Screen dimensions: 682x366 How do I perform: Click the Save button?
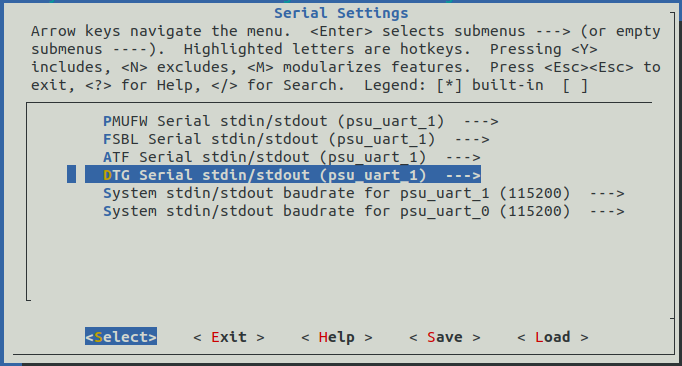coord(445,337)
